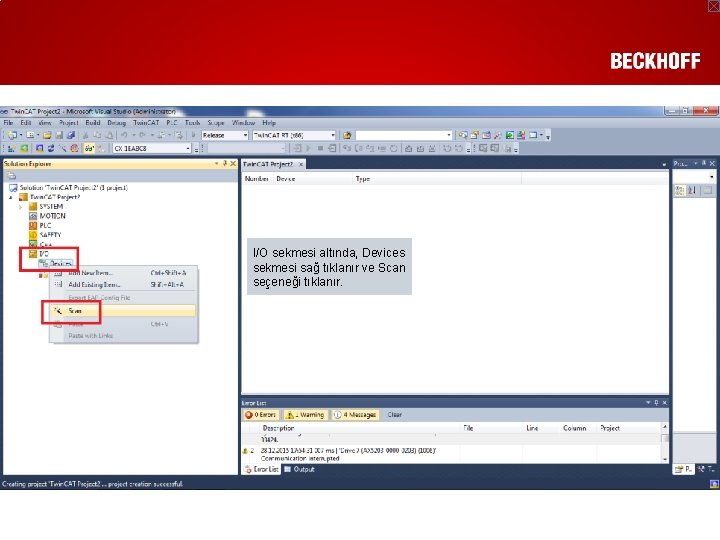Click the Solution Explorer toolbar icon

[x=463, y=135]
